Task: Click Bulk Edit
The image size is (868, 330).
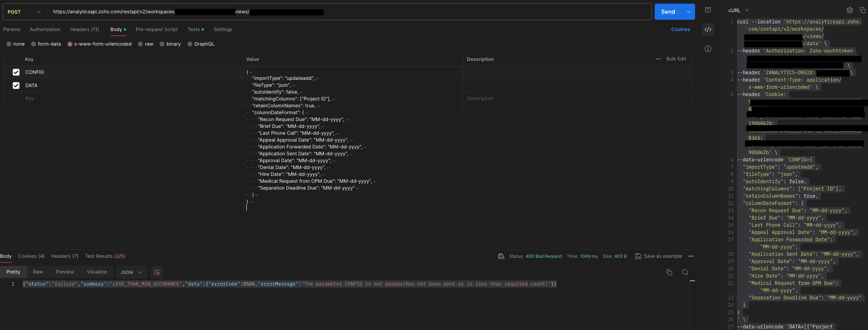Action: tap(676, 59)
